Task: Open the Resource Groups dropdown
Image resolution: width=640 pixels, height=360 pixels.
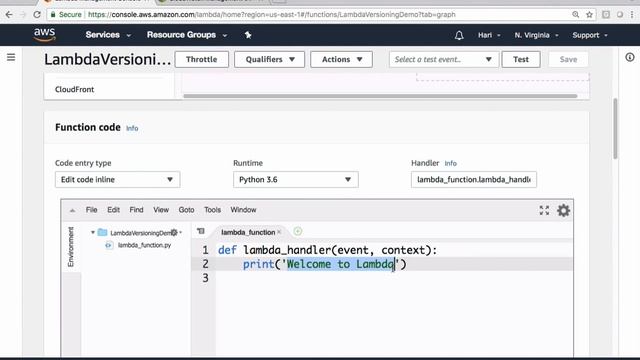Action: click(187, 35)
